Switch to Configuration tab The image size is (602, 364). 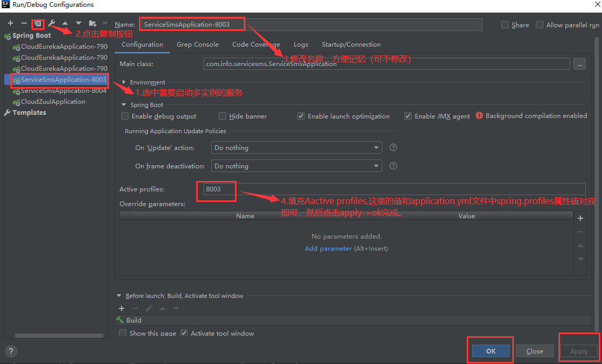[x=142, y=45]
